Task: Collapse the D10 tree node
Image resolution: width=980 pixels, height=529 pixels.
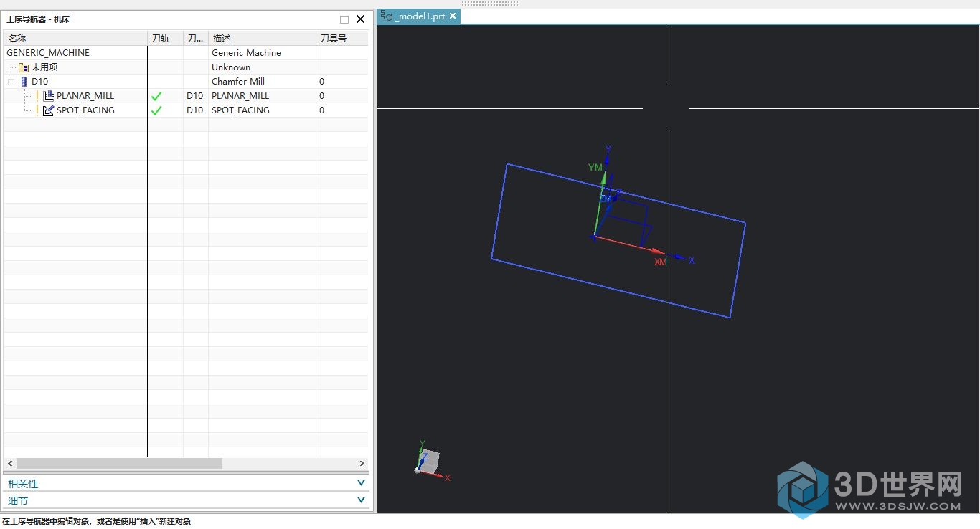Action: [x=11, y=82]
